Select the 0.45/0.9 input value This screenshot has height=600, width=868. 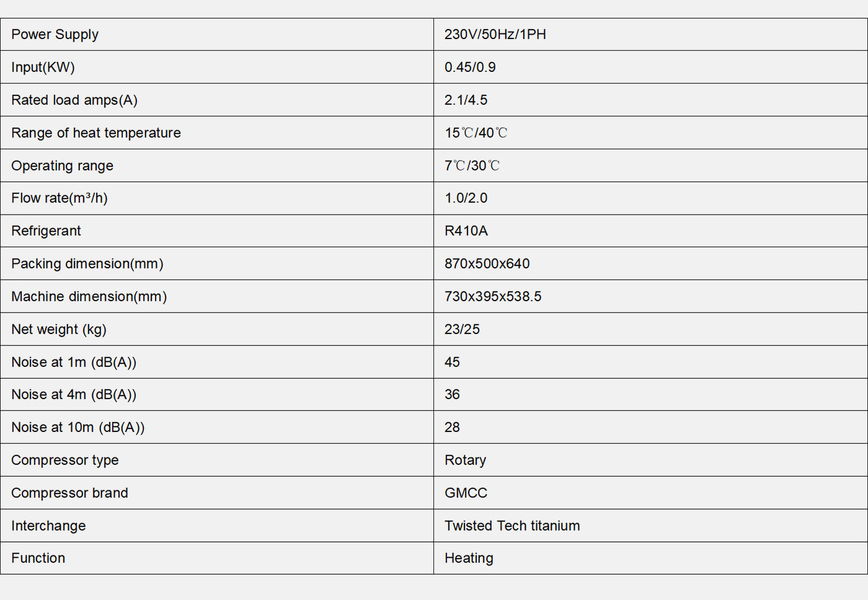(470, 68)
